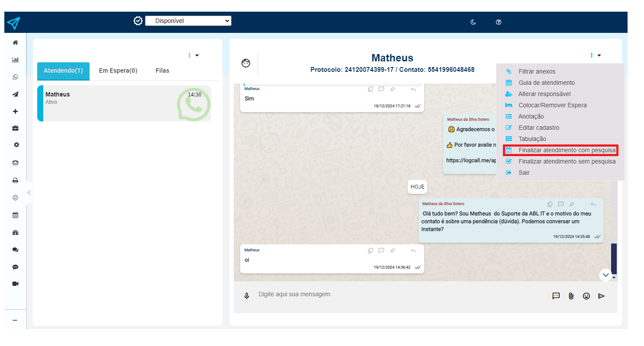Comment on the 'oi' message
This screenshot has height=346, width=644.
(x=381, y=250)
